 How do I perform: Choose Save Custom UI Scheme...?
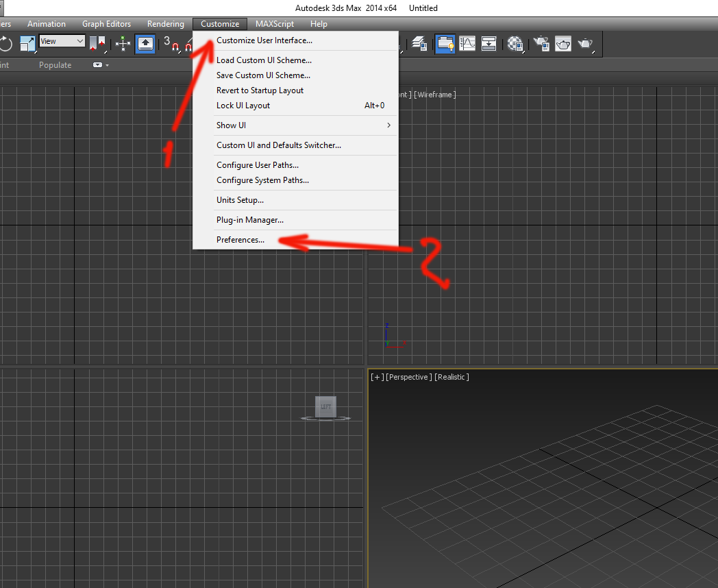(296, 75)
